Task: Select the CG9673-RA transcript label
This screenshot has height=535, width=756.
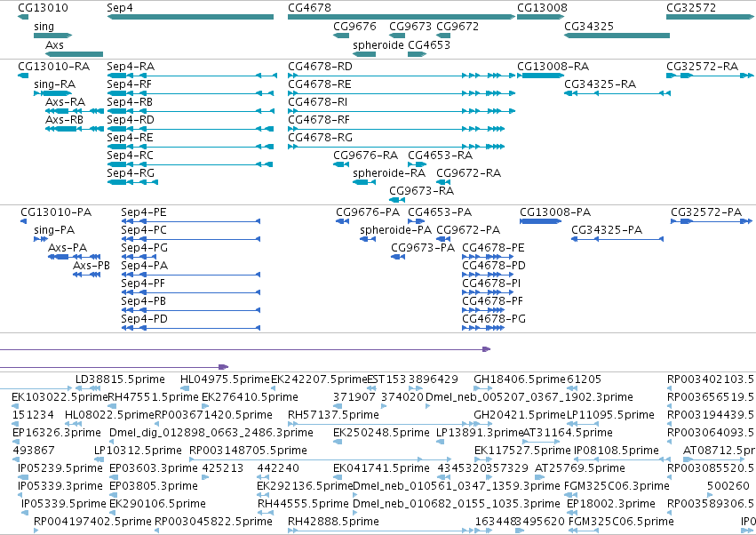Action: pyautogui.click(x=421, y=191)
